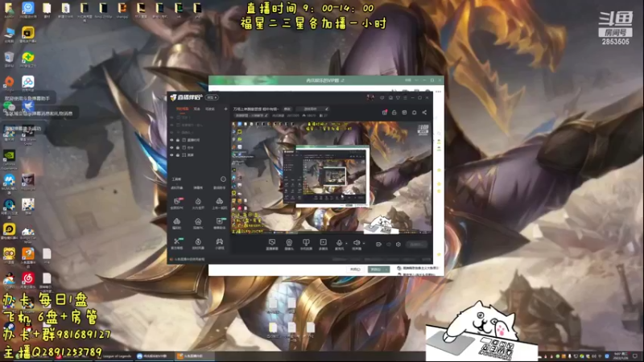
Task: Click the camera record icon beside the gear
Action: [x=378, y=245]
